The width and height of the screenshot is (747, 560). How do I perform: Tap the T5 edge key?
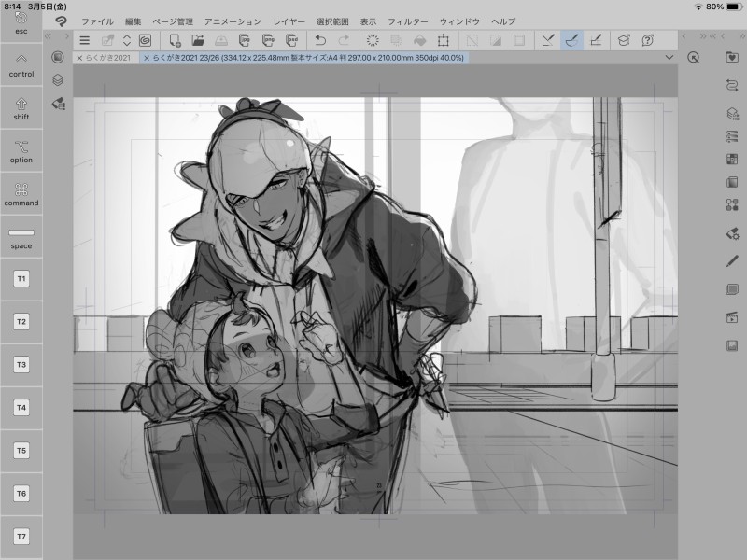(x=21, y=451)
